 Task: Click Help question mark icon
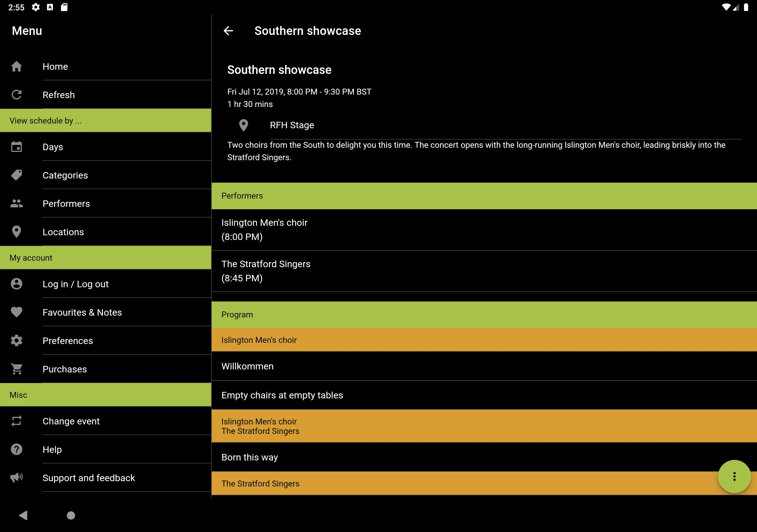(16, 449)
